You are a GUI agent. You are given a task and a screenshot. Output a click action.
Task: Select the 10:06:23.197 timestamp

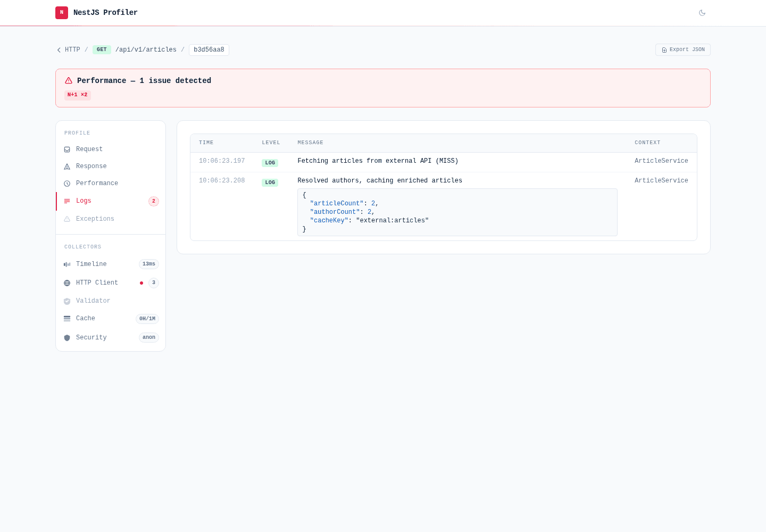click(x=222, y=161)
